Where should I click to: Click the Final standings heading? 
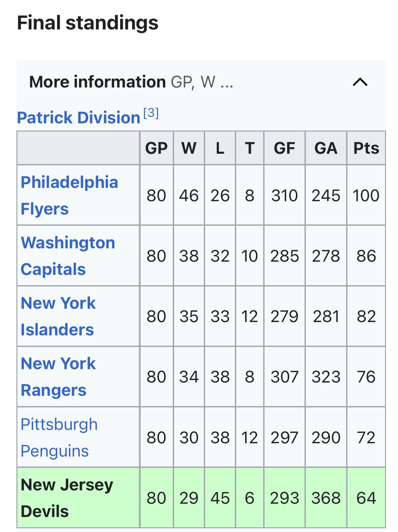click(x=88, y=23)
